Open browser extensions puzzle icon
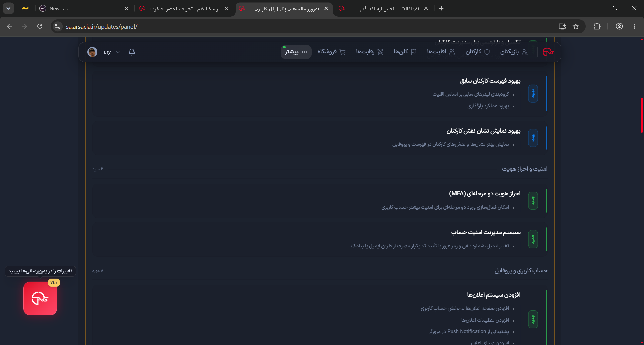The height and width of the screenshot is (345, 644). tap(597, 26)
